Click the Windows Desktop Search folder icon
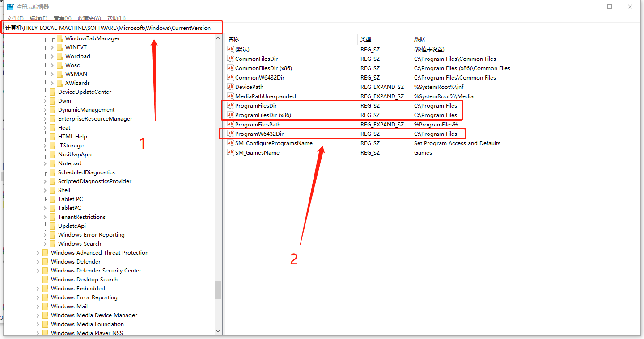 [45, 280]
